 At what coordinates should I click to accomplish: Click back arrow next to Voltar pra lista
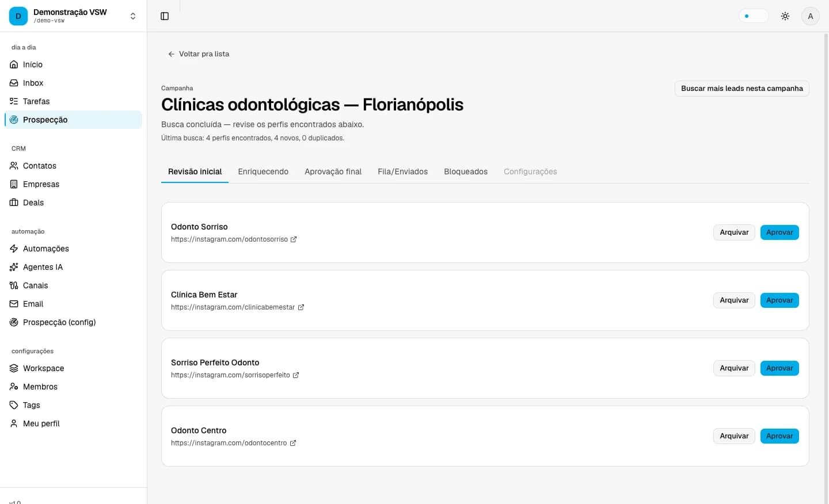tap(171, 54)
